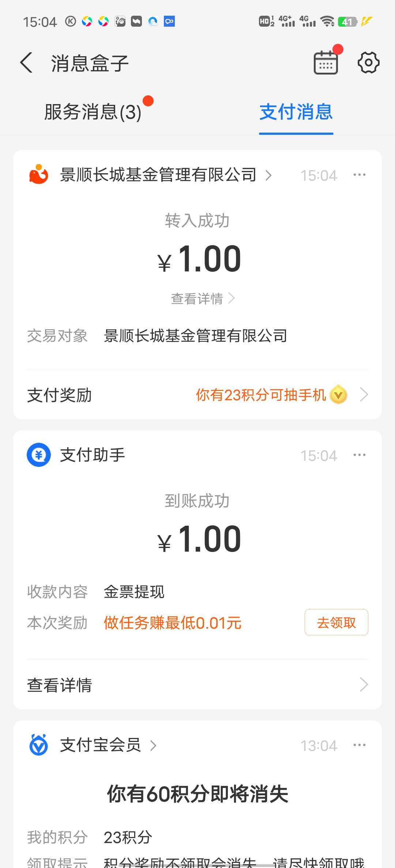Expand 支付宝会员 header chevron

click(154, 745)
